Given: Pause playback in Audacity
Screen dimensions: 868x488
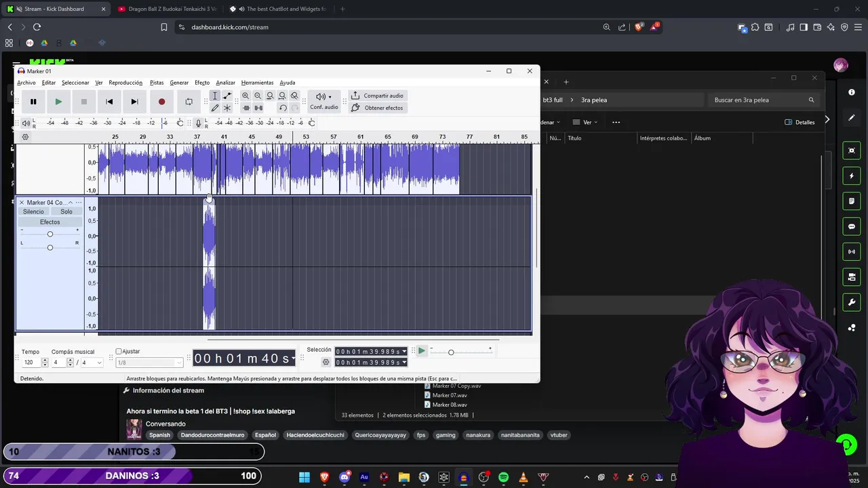Looking at the screenshot, I should 33,102.
